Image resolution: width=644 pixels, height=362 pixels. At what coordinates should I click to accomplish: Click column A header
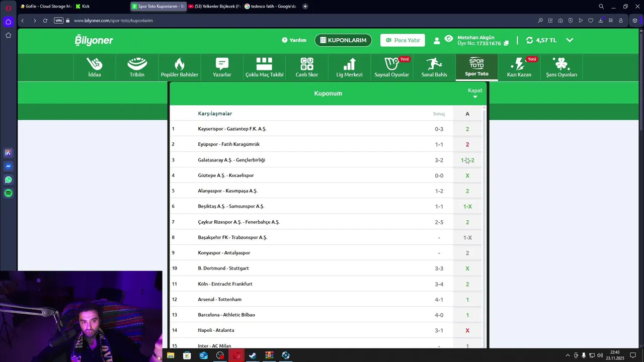tap(467, 114)
